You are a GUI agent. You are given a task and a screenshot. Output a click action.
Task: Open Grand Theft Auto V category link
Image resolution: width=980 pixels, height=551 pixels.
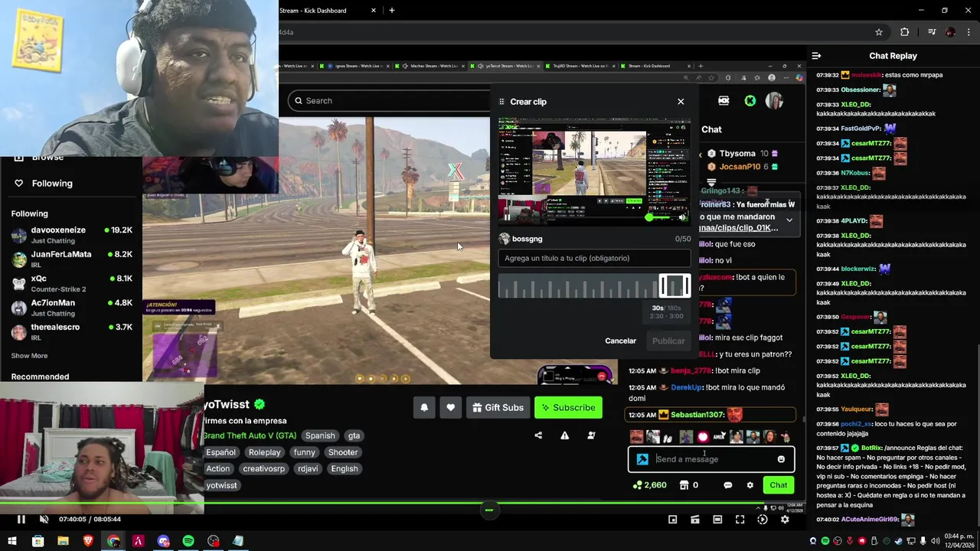tap(250, 435)
